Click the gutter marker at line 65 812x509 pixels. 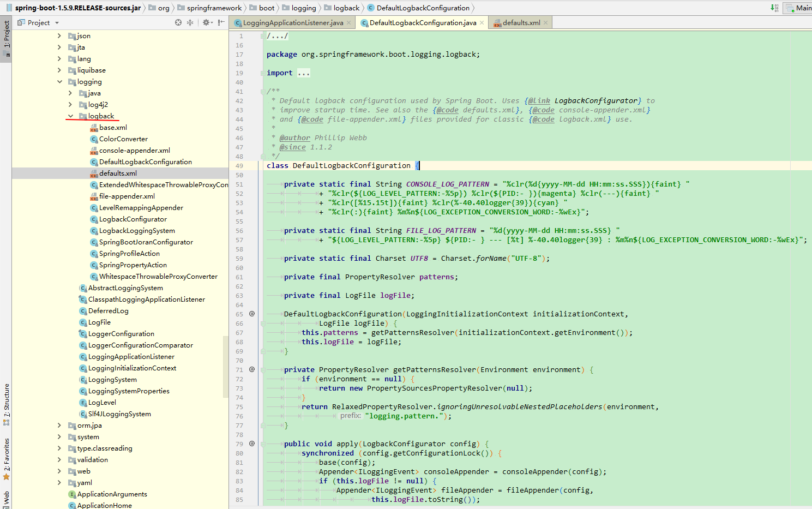(x=252, y=314)
